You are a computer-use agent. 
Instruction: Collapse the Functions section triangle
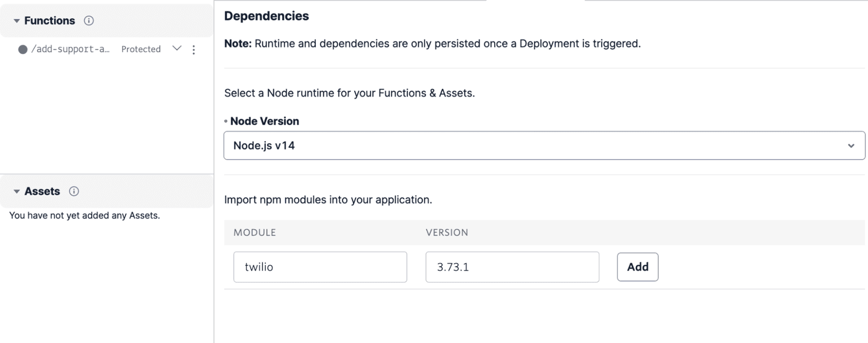click(17, 21)
